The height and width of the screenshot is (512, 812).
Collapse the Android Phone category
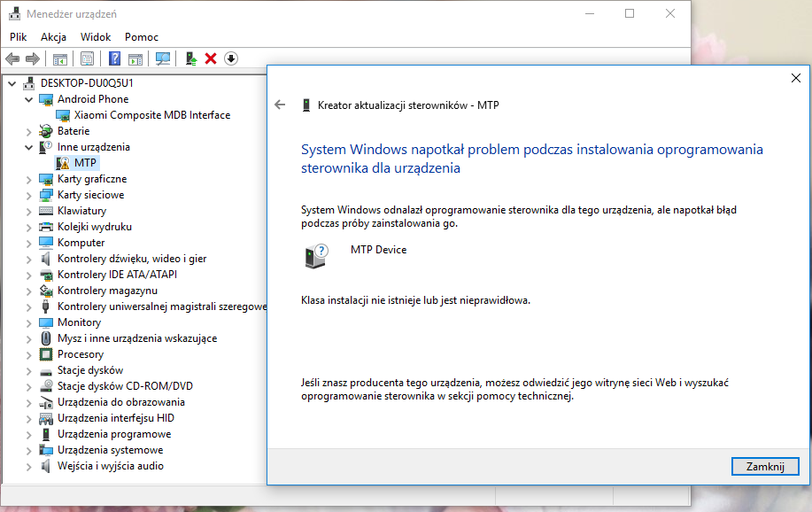pyautogui.click(x=30, y=99)
